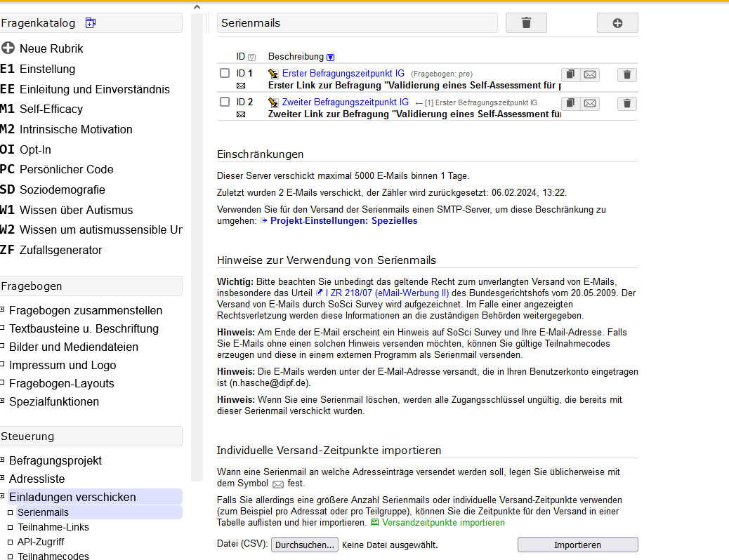Expand the Spezialfunktionen entry
The width and height of the screenshot is (729, 560).
click(2, 401)
